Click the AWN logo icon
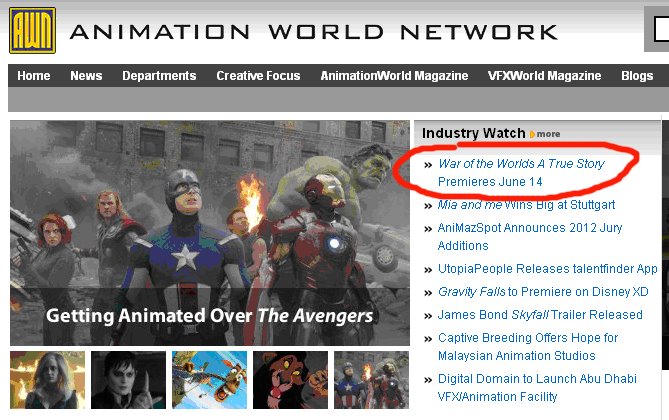Image resolution: width=669 pixels, height=420 pixels. tap(32, 31)
